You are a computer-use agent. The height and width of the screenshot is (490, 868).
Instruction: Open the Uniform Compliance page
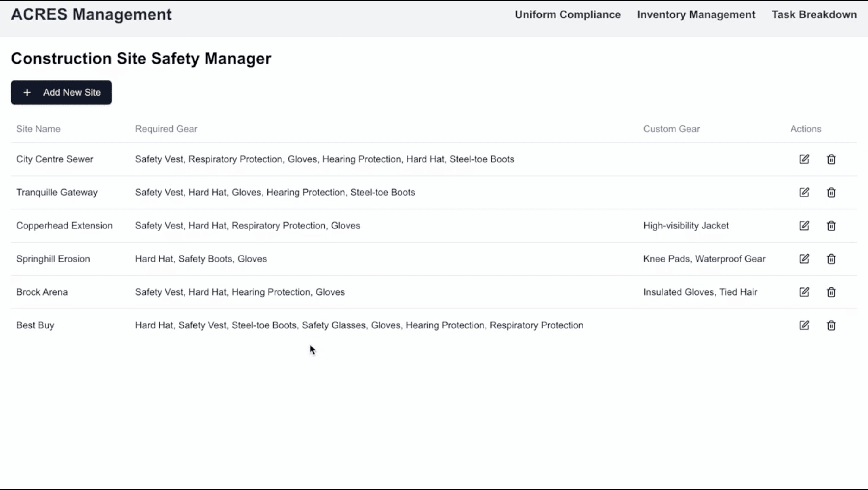tap(568, 14)
